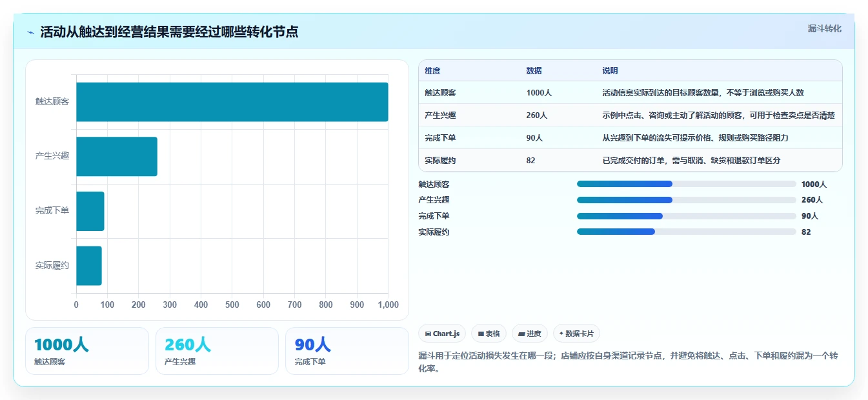Click the 触达顾客 bar in the chart

click(232, 102)
